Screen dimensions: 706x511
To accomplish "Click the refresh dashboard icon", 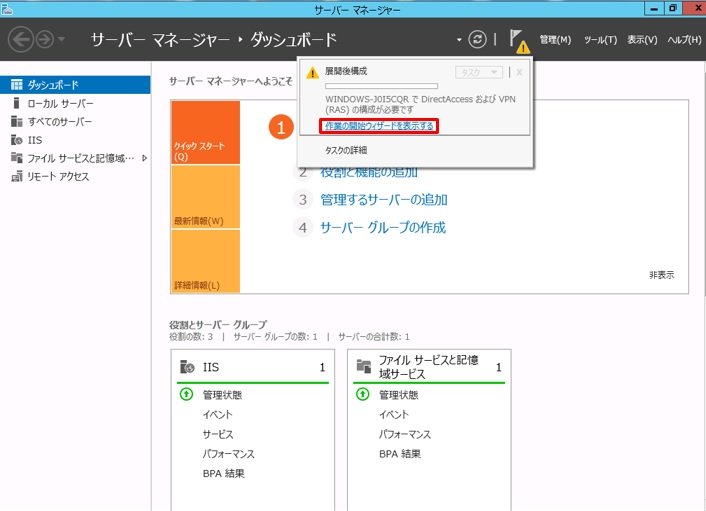I will 478,39.
